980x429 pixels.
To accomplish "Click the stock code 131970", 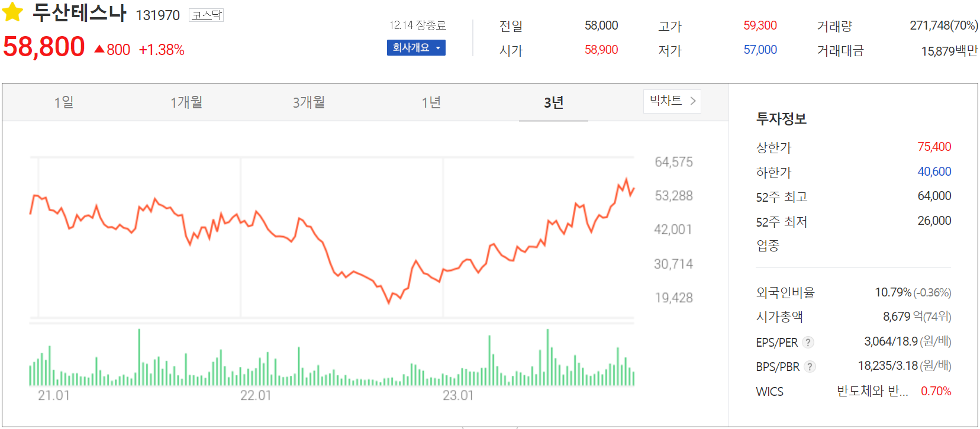I will (x=157, y=15).
